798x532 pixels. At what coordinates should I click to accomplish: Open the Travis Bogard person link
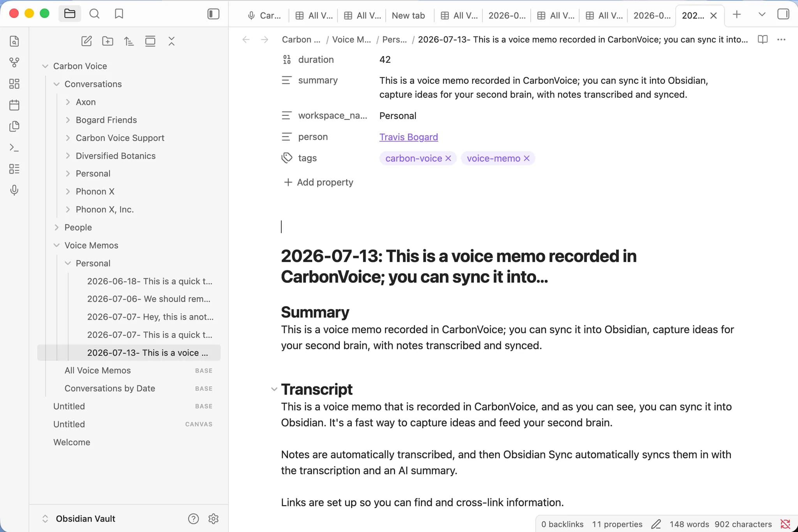tap(408, 137)
